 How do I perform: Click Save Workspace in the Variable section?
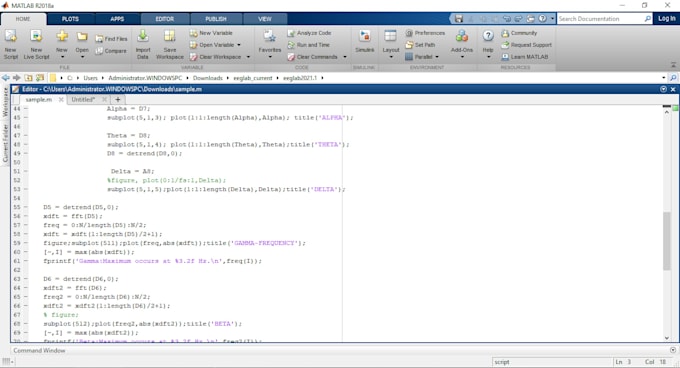(170, 44)
